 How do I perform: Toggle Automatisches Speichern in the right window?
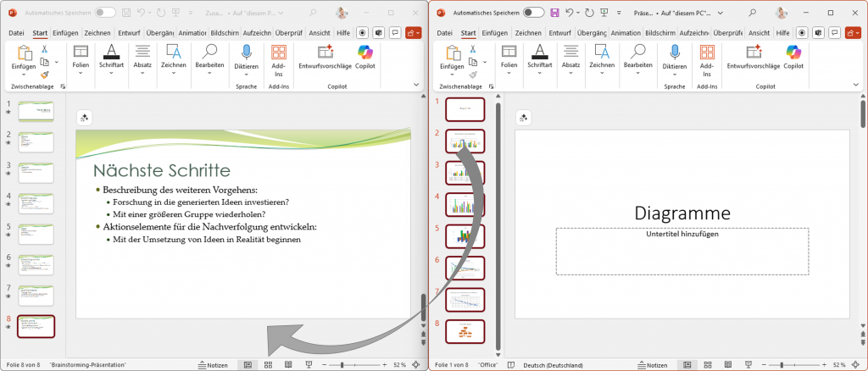coord(534,13)
